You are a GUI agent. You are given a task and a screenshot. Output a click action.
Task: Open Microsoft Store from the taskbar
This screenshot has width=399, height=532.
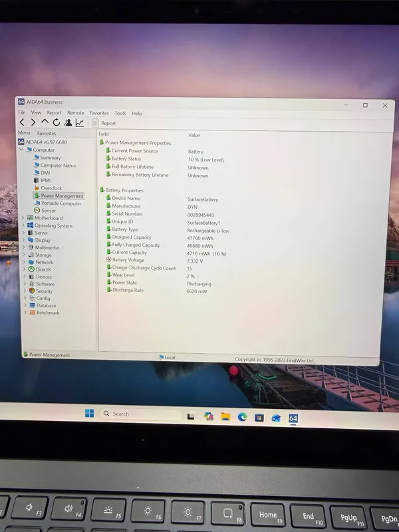point(259,418)
